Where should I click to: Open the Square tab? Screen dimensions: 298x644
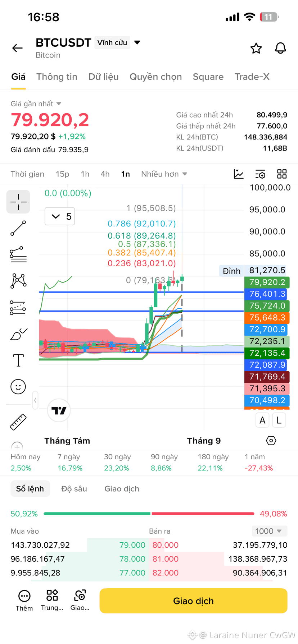(208, 77)
